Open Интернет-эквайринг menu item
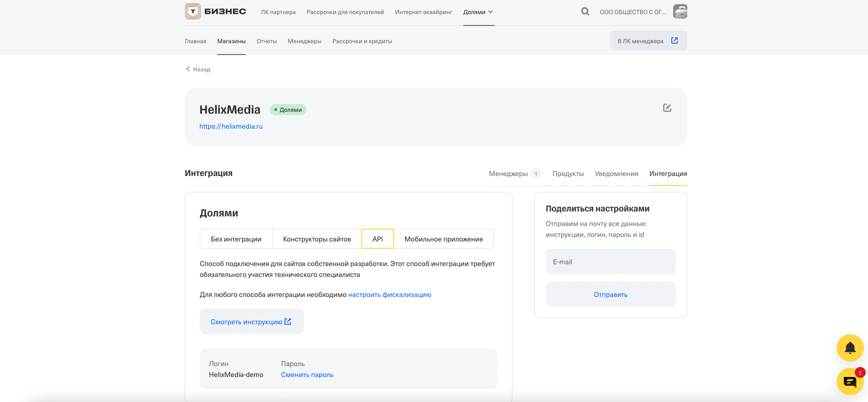 [424, 12]
